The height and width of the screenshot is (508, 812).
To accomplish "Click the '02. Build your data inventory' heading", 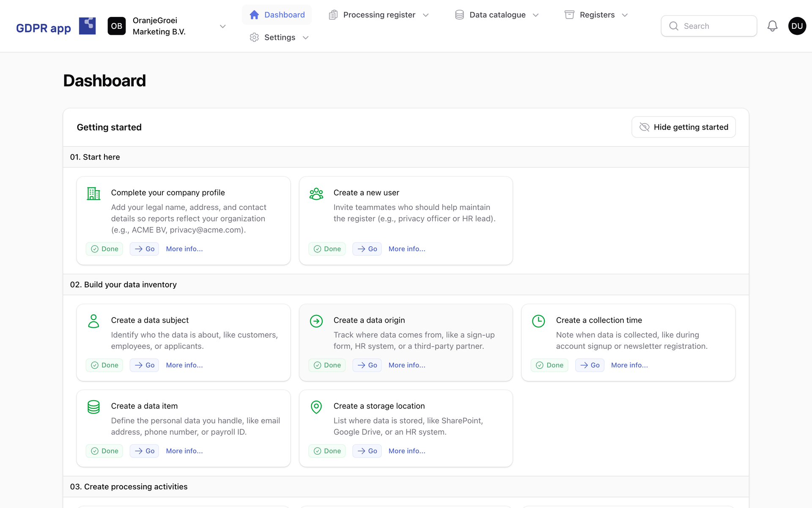I will (123, 284).
